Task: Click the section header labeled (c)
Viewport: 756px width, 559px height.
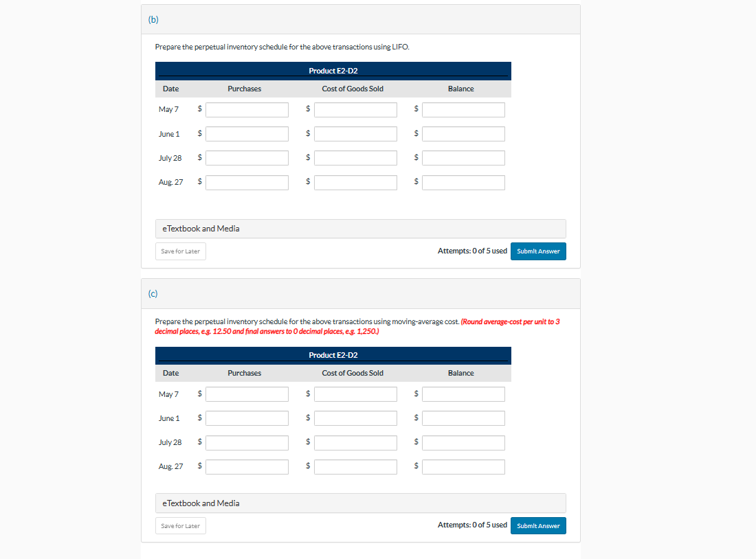Action: (x=153, y=293)
